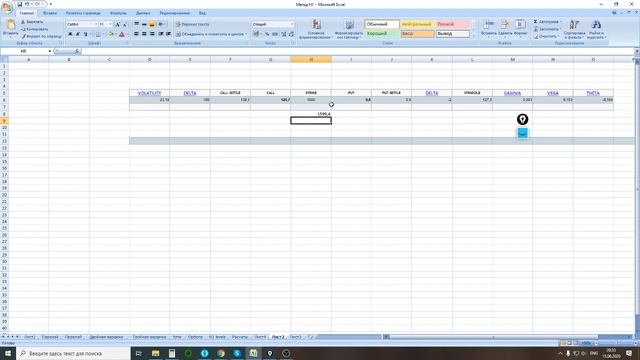Open the text orientation options
The width and height of the screenshot is (640, 360).
click(x=162, y=24)
